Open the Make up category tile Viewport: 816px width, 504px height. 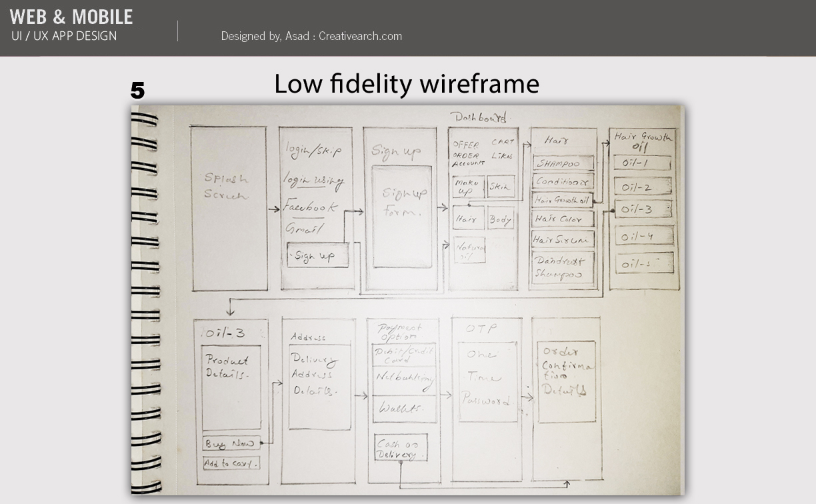[x=468, y=187]
